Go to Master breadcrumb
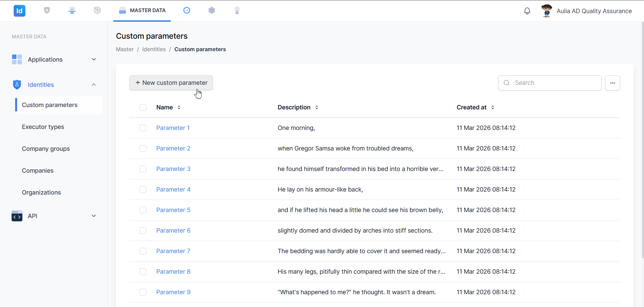This screenshot has width=644, height=307. (125, 49)
